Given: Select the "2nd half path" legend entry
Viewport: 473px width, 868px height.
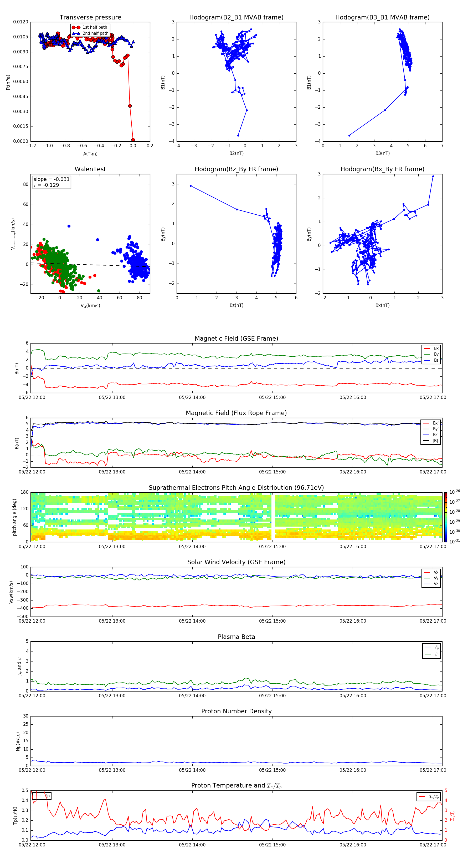Looking at the screenshot, I should point(90,33).
